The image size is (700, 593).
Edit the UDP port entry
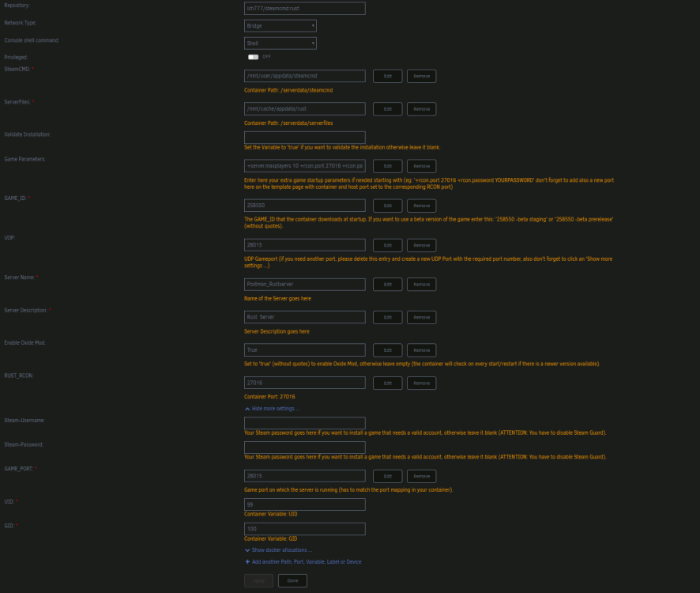pos(387,245)
